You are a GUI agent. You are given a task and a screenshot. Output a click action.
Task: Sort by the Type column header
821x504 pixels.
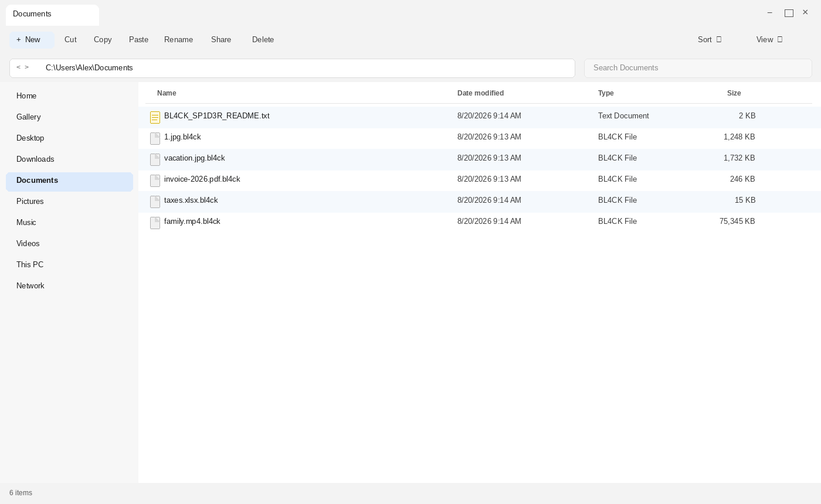[606, 93]
